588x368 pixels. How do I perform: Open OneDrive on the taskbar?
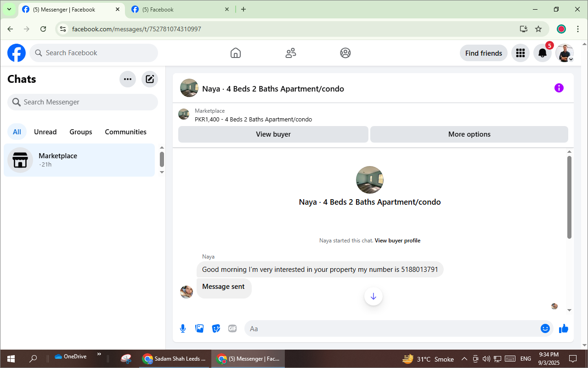[70, 356]
